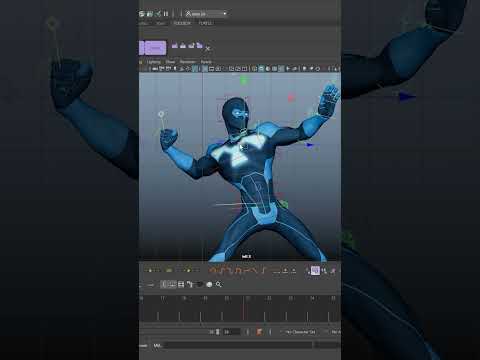Open the Lighting viewport menu
This screenshot has height=360, width=480.
pyautogui.click(x=154, y=62)
